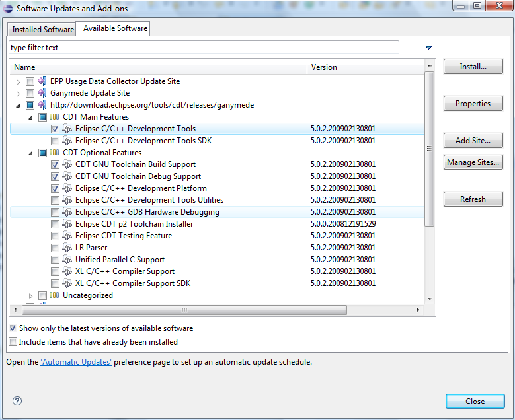The height and width of the screenshot is (420, 515).
Task: Click the feature icon for C/C++ Development Platform
Action: coord(67,188)
